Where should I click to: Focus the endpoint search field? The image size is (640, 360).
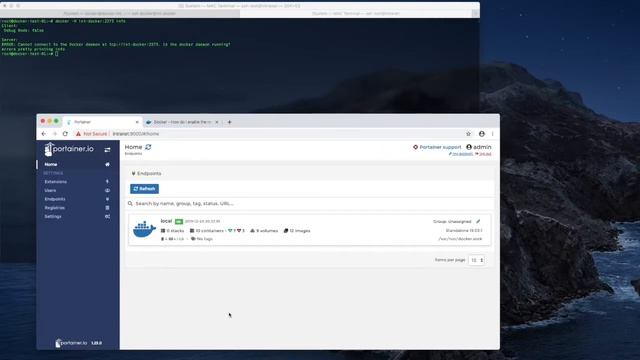click(x=310, y=203)
